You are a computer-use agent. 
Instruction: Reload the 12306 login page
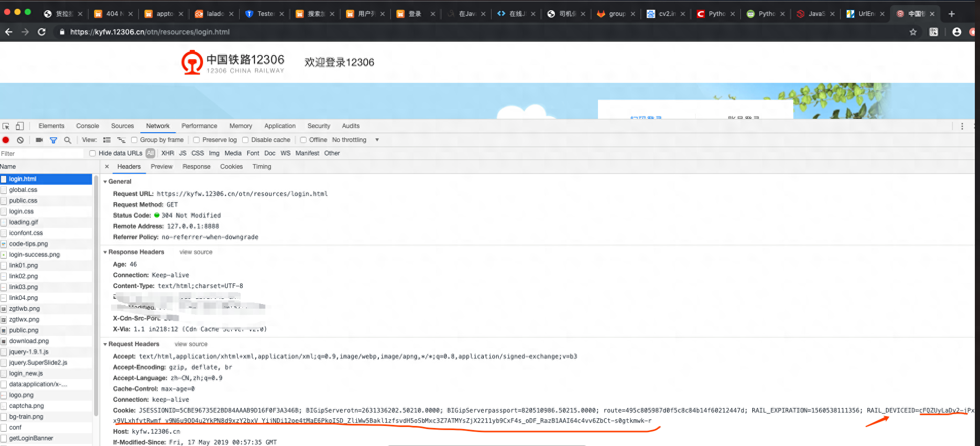(x=42, y=32)
